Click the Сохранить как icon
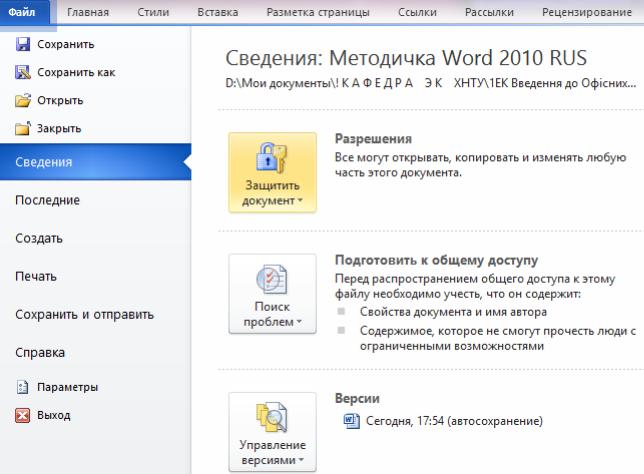The image size is (644, 474). (23, 72)
